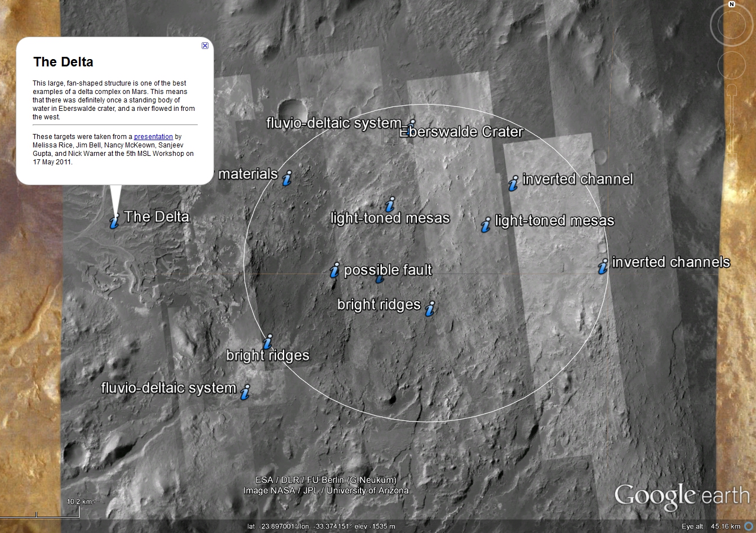Click bright ridges marker below possible fault label

[x=430, y=308]
